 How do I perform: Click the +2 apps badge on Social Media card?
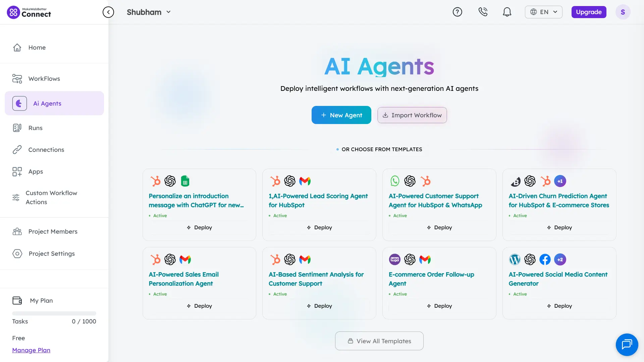point(560,259)
